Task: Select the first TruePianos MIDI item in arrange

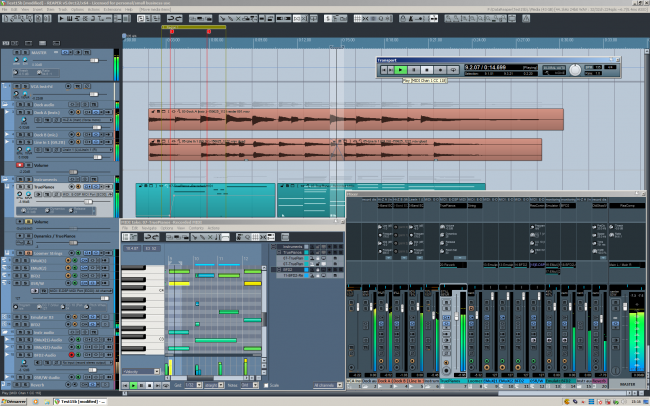Action: pyautogui.click(x=205, y=200)
